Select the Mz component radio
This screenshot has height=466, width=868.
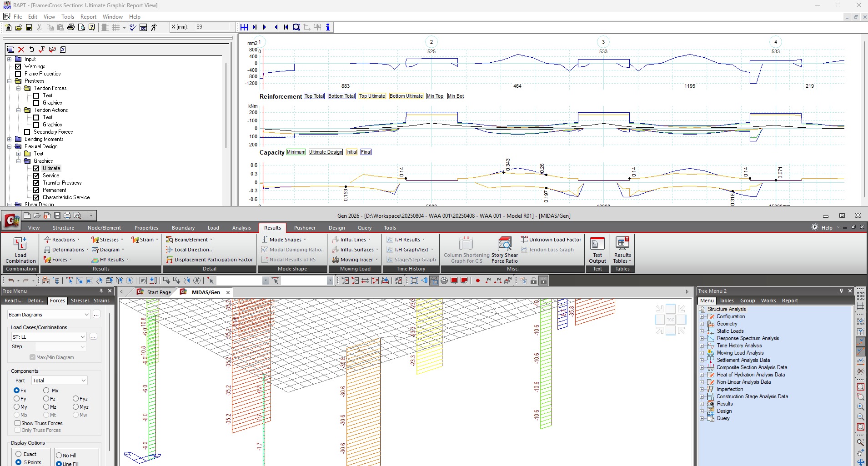46,407
